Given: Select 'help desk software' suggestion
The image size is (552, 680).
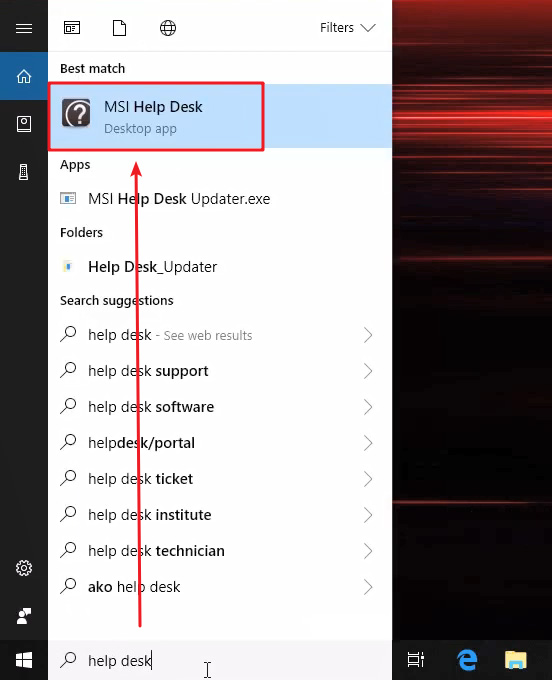Looking at the screenshot, I should click(x=220, y=407).
